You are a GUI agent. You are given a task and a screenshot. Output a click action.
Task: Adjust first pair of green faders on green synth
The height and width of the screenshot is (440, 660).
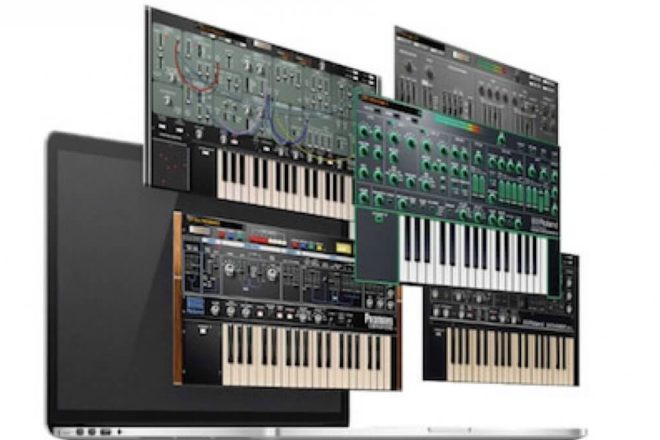(x=478, y=185)
